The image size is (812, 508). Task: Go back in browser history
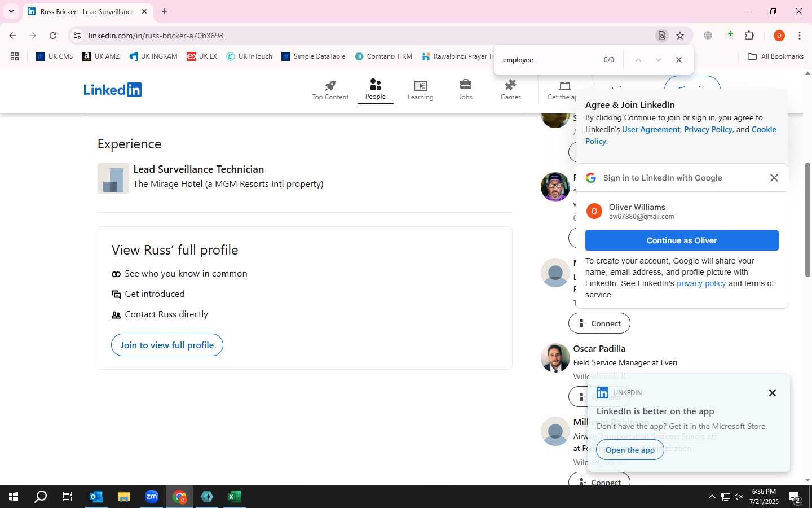[12, 36]
